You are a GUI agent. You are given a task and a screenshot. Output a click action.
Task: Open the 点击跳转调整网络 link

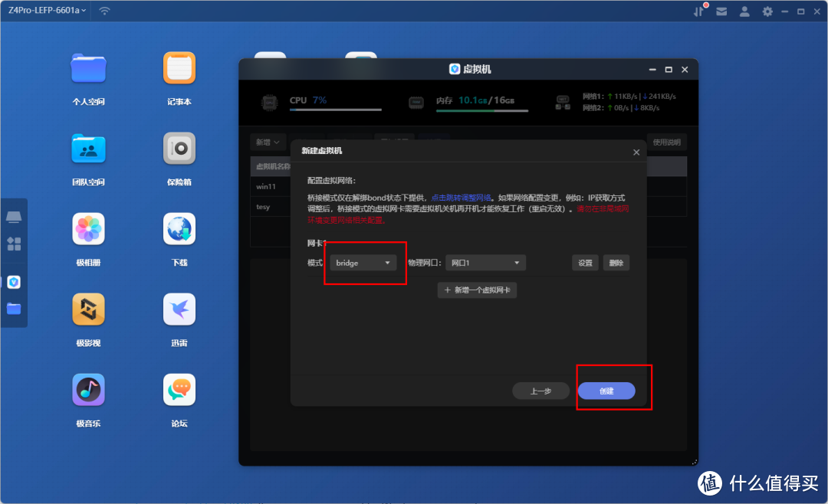click(x=461, y=198)
